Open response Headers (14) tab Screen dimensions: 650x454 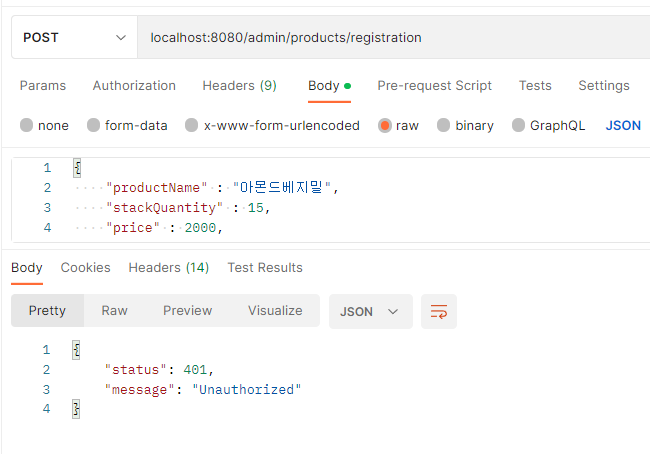[x=169, y=268]
